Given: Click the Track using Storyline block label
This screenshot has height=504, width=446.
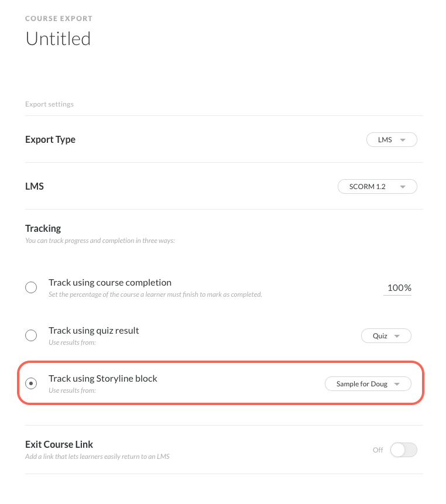Looking at the screenshot, I should (x=103, y=378).
